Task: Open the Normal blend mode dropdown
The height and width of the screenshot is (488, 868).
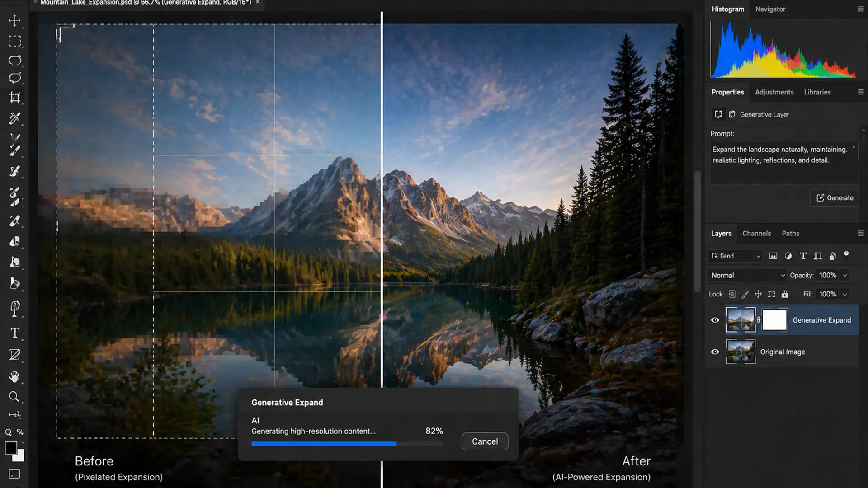Action: (746, 275)
